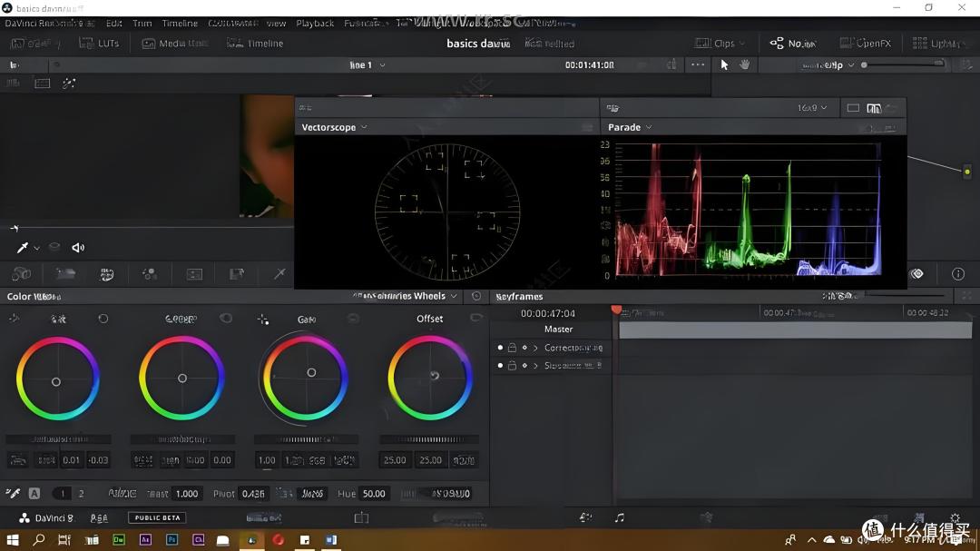Viewport: 980px width, 551px height.
Task: Toggle the Timeline panel button
Action: click(255, 44)
